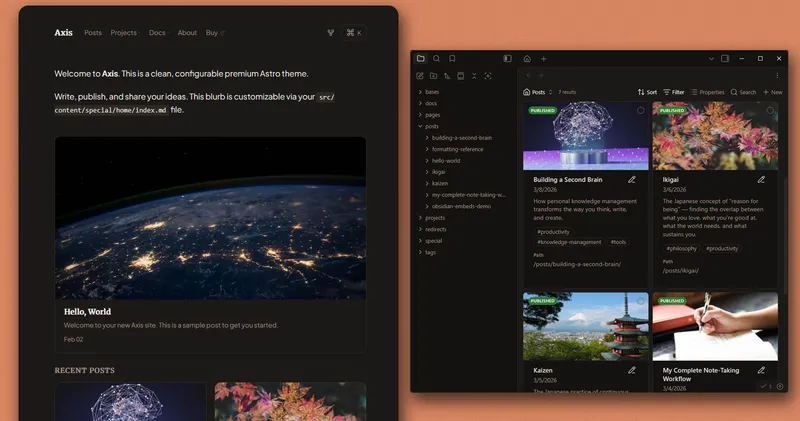Open the Kaizen card pagoda thumbnail

tap(586, 327)
